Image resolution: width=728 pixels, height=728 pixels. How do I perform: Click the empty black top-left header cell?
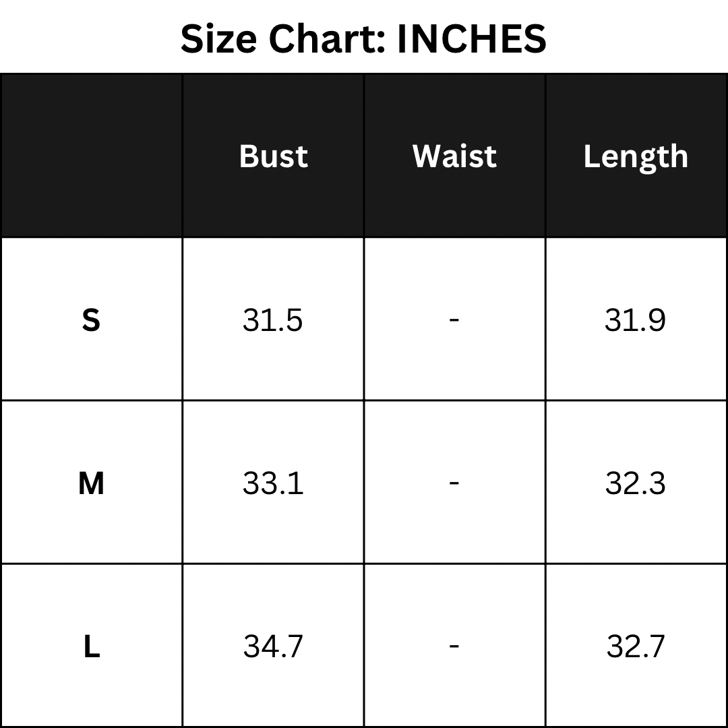(x=92, y=156)
